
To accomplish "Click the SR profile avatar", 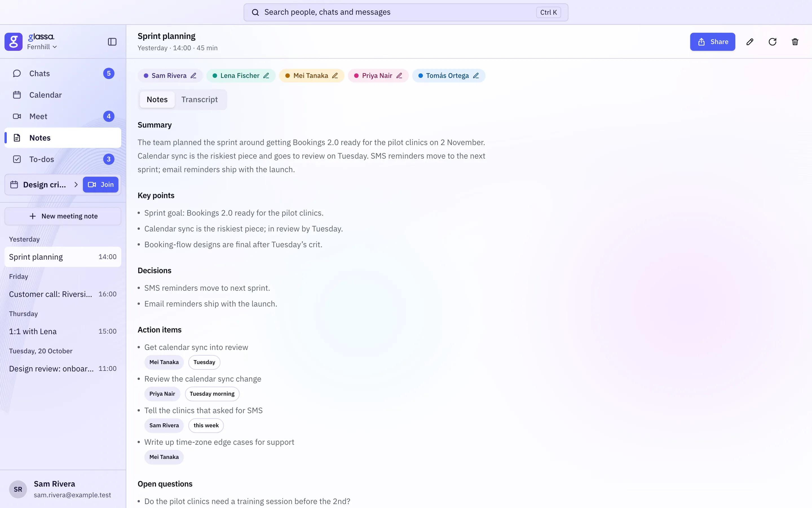I will tap(18, 489).
